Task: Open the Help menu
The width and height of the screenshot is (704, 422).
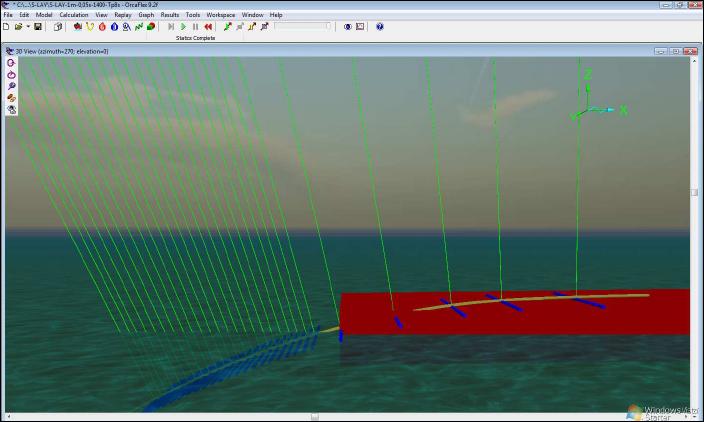Action: click(x=276, y=16)
